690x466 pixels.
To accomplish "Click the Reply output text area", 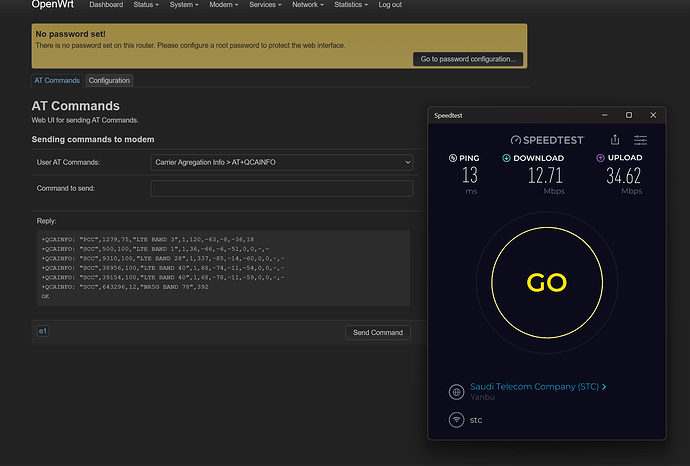I will coord(224,268).
